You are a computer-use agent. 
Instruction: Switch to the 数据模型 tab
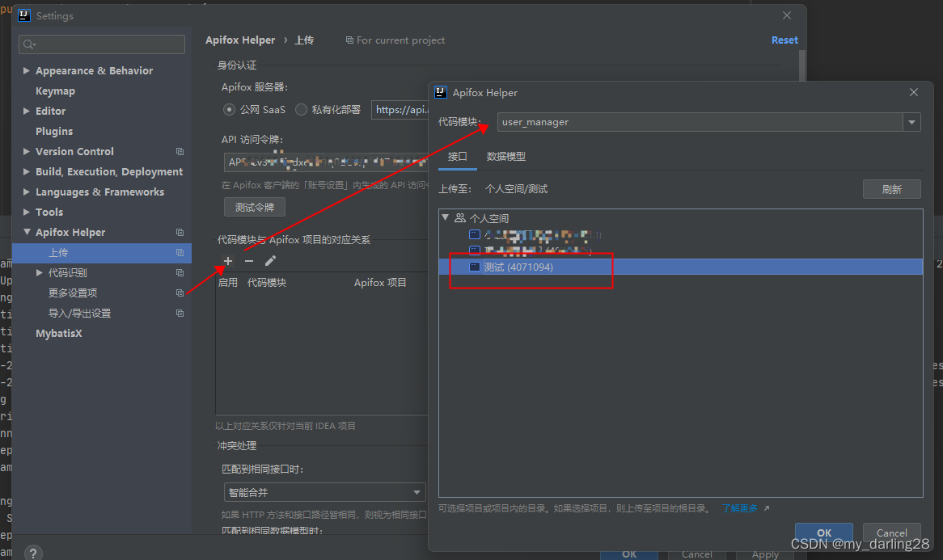(x=505, y=156)
